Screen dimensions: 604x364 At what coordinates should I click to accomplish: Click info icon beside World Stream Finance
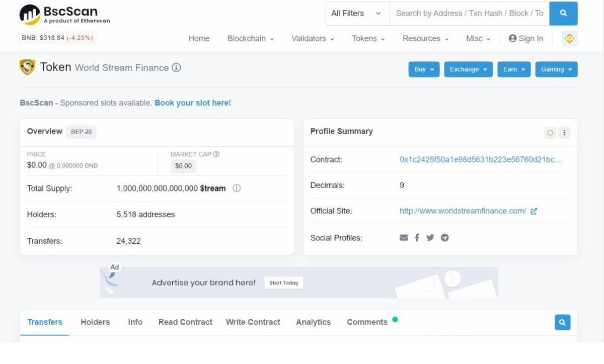pos(176,67)
